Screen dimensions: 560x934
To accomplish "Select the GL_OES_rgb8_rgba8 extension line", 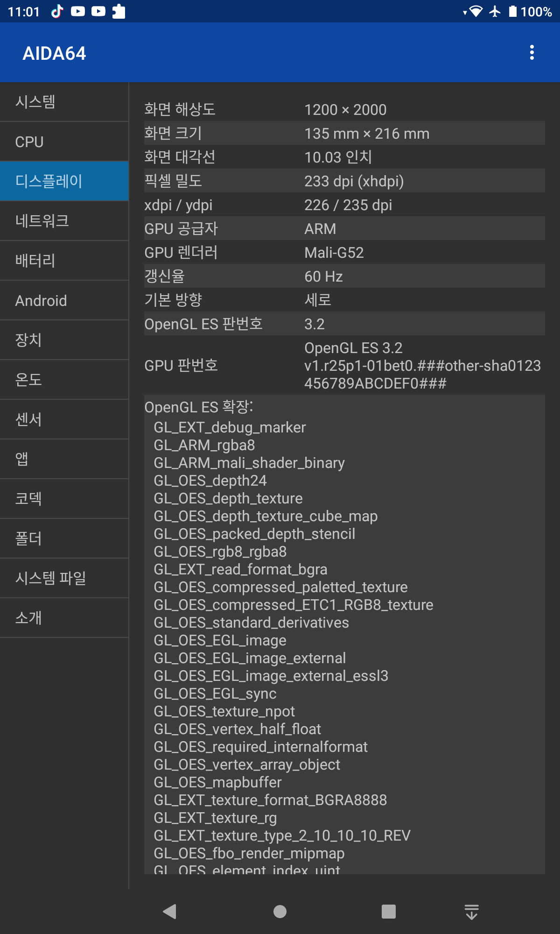I will tap(220, 552).
